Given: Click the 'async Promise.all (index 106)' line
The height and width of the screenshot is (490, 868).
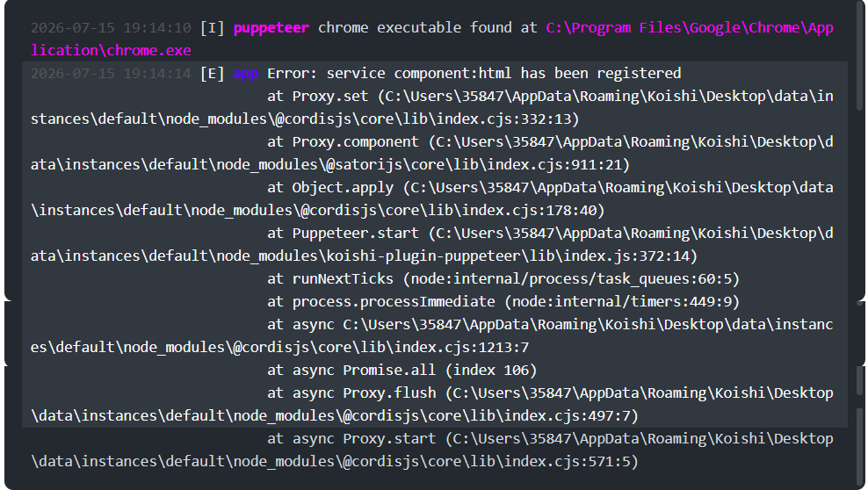Looking at the screenshot, I should [401, 370].
